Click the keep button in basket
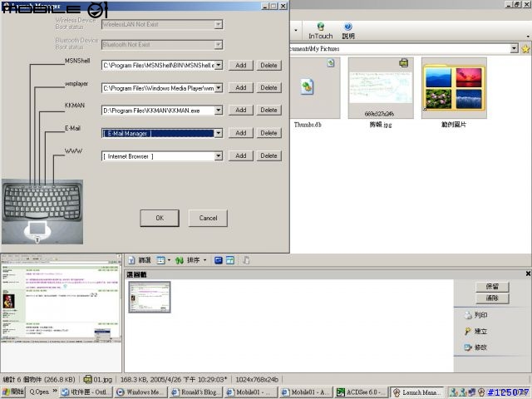 pos(492,287)
